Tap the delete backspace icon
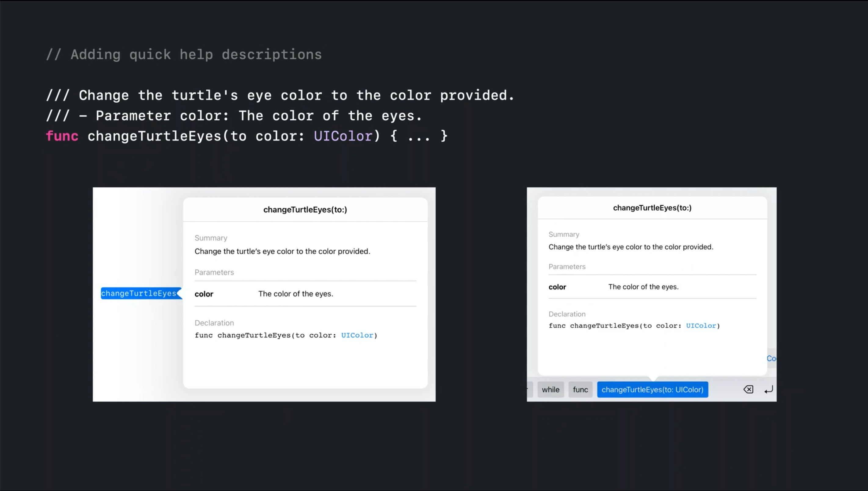 [748, 390]
